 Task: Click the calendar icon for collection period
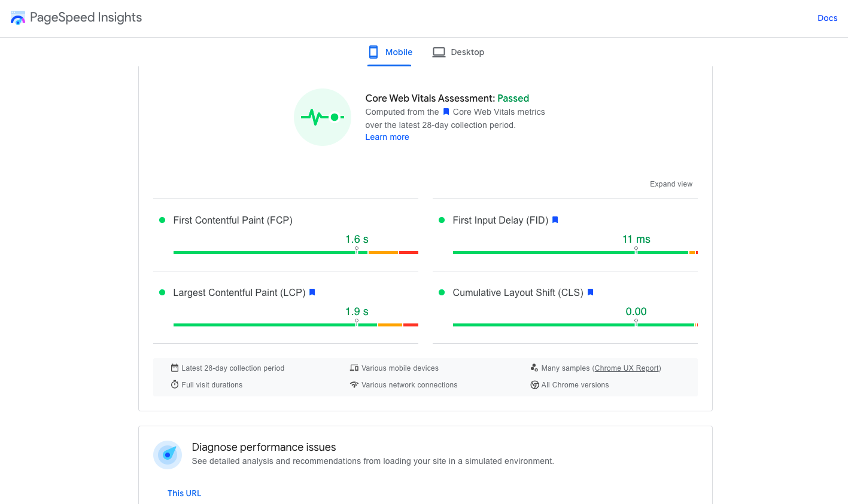tap(174, 368)
